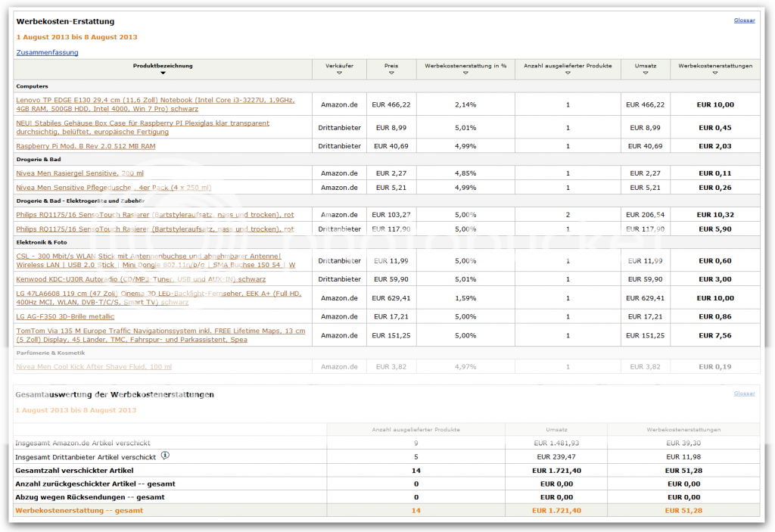Screen dimensions: 775x532
Task: Open the Glossar link in the Werbekosten-Erstattung header
Action: [744, 20]
